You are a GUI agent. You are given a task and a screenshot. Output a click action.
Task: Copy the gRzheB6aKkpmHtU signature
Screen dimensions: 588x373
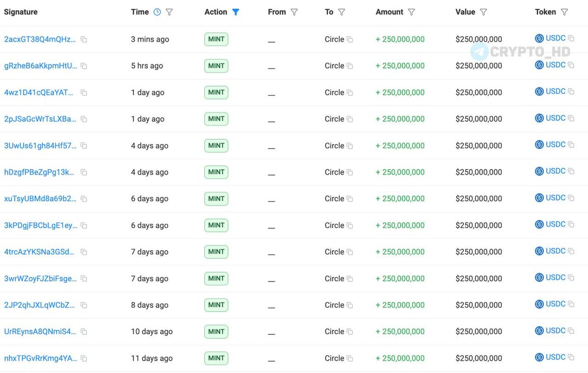click(x=84, y=66)
